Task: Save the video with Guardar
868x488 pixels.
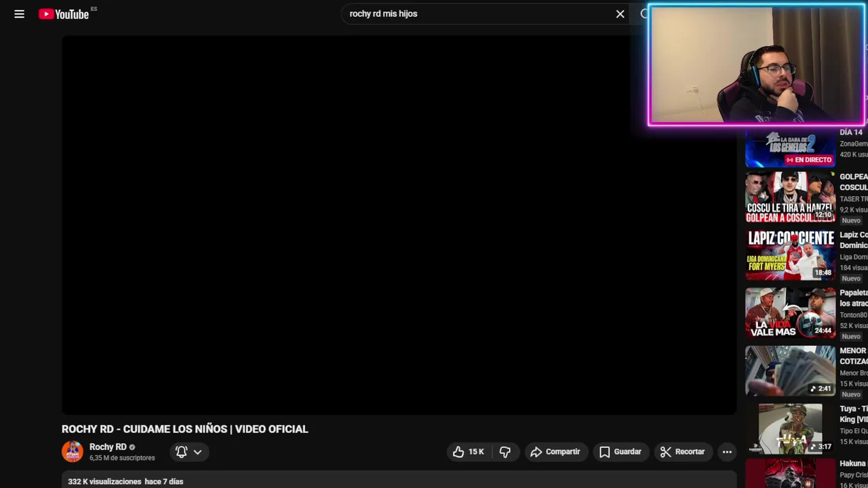Action: [x=620, y=451]
